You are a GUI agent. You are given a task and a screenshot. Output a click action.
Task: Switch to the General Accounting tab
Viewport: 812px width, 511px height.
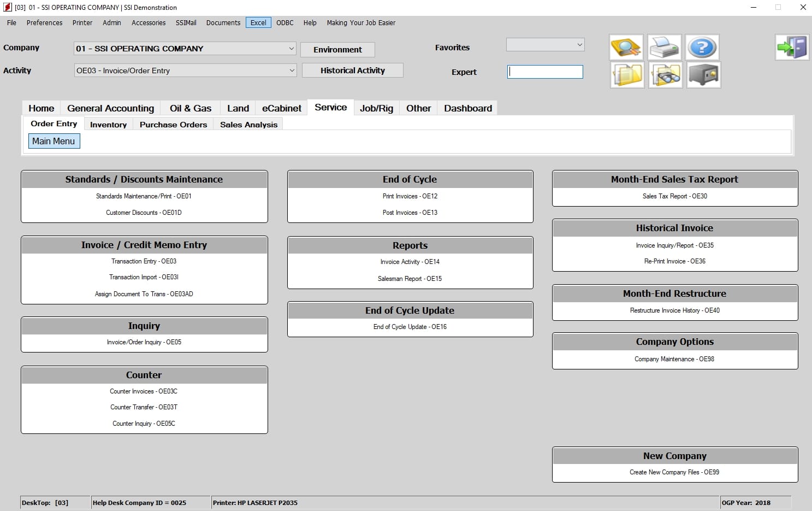(x=110, y=108)
